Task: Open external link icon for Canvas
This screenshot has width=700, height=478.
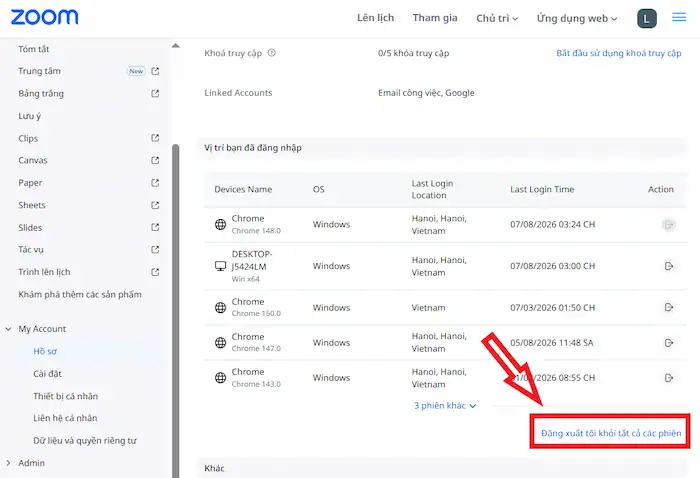Action: click(x=155, y=160)
